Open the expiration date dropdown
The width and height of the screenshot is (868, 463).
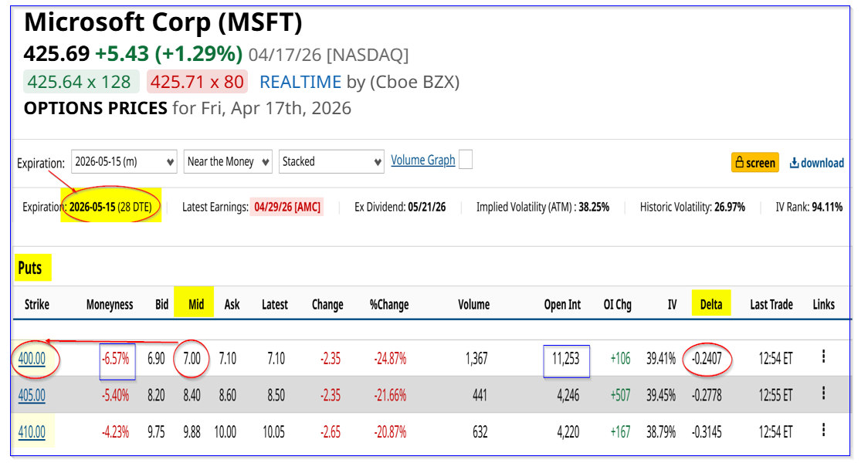pyautogui.click(x=124, y=161)
